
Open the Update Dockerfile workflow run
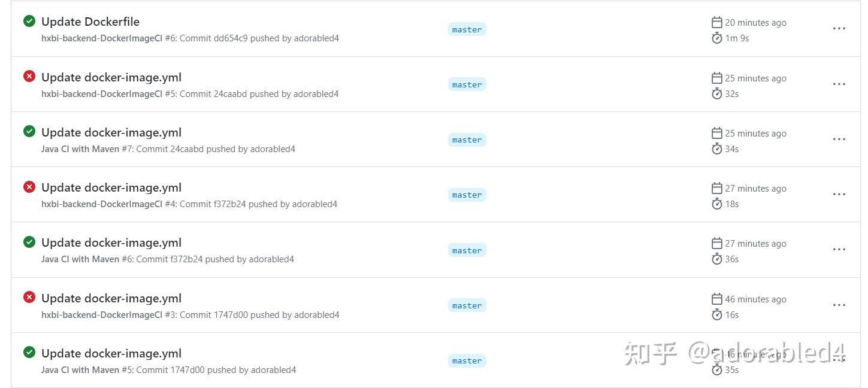pyautogui.click(x=90, y=21)
